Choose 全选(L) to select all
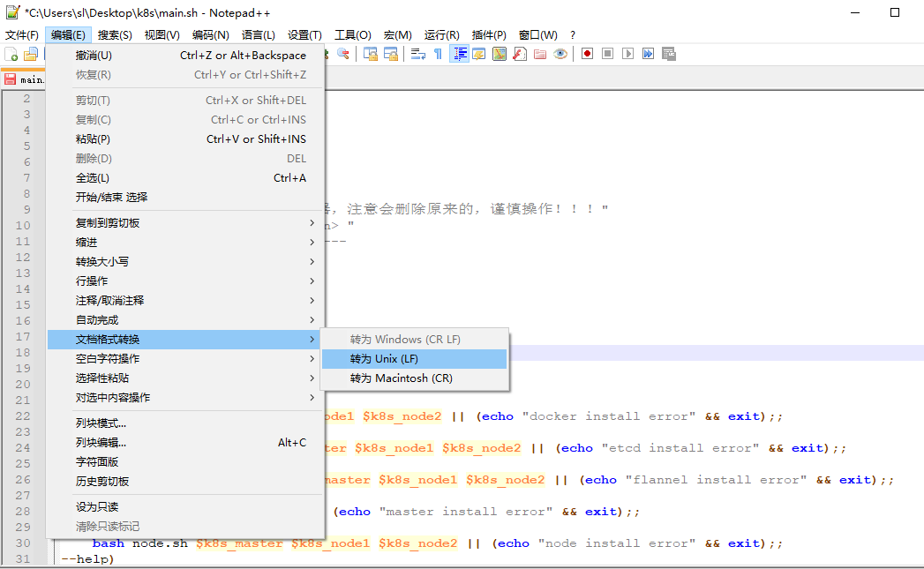Image resolution: width=924 pixels, height=569 pixels. (x=185, y=178)
